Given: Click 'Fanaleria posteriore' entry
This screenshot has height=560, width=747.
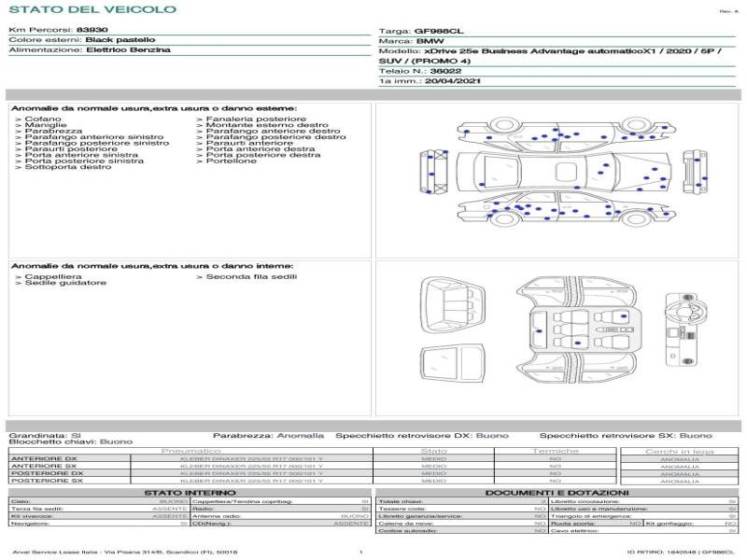Looking at the screenshot, I should click(x=256, y=119).
